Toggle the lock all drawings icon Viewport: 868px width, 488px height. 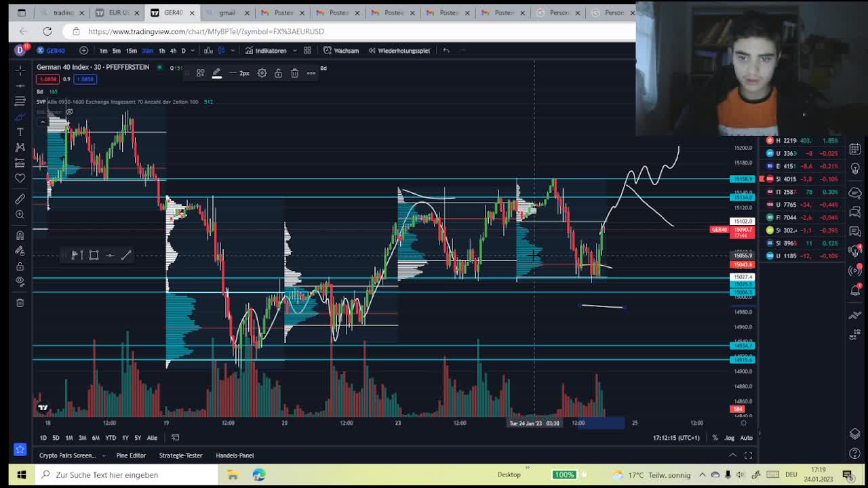pyautogui.click(x=20, y=266)
